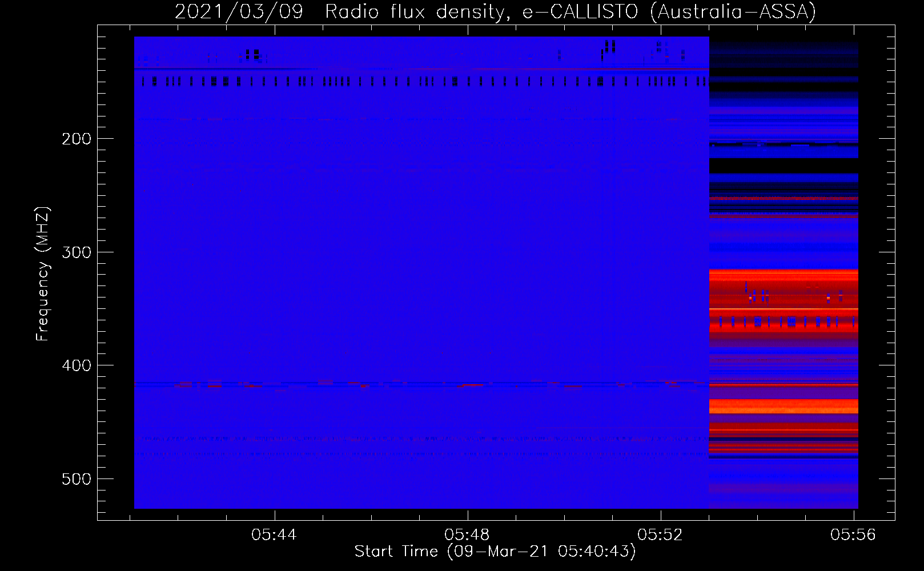Select the date '2021/03/09' in the title
The image size is (924, 571).
239,12
